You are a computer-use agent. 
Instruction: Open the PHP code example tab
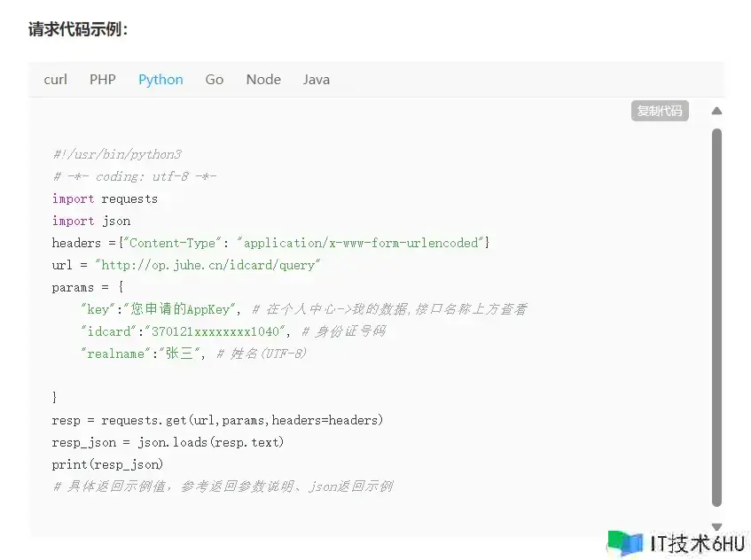[x=103, y=80]
